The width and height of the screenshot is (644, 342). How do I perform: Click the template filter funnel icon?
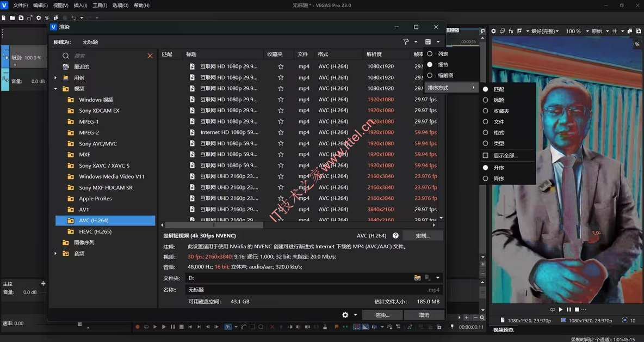click(406, 42)
